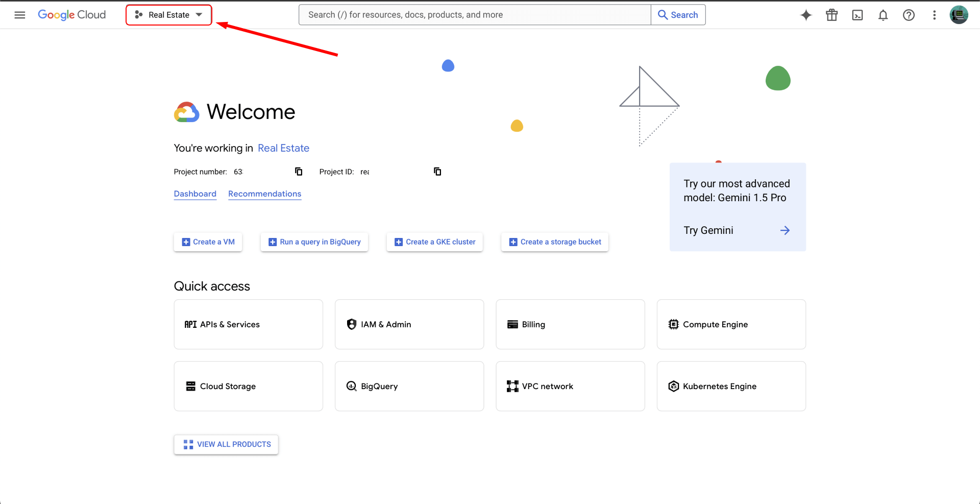
Task: Switch to the Dashboard tab
Action: (x=195, y=194)
